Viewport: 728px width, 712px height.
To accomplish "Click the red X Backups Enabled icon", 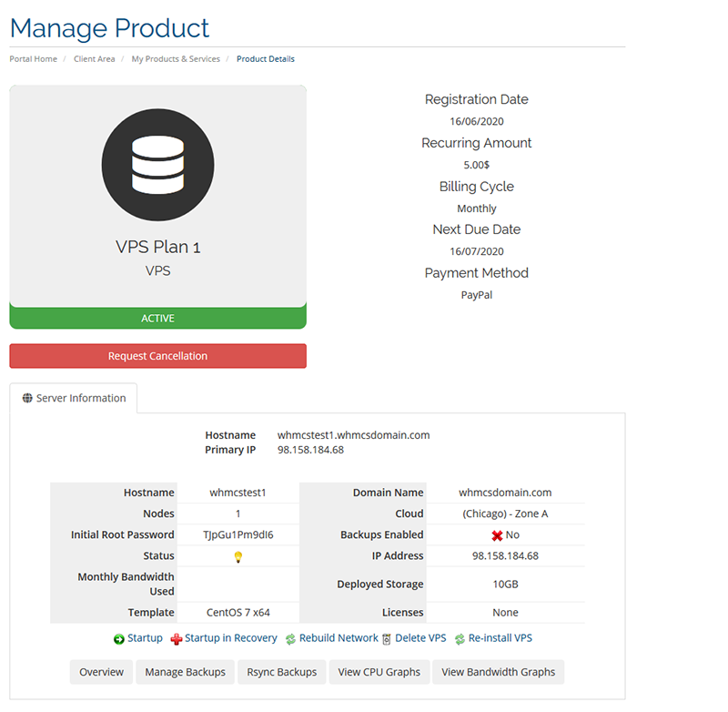I will (497, 535).
